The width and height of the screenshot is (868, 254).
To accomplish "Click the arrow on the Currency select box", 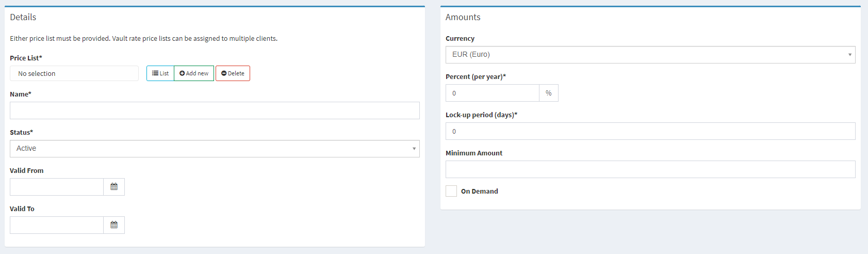I will 849,55.
